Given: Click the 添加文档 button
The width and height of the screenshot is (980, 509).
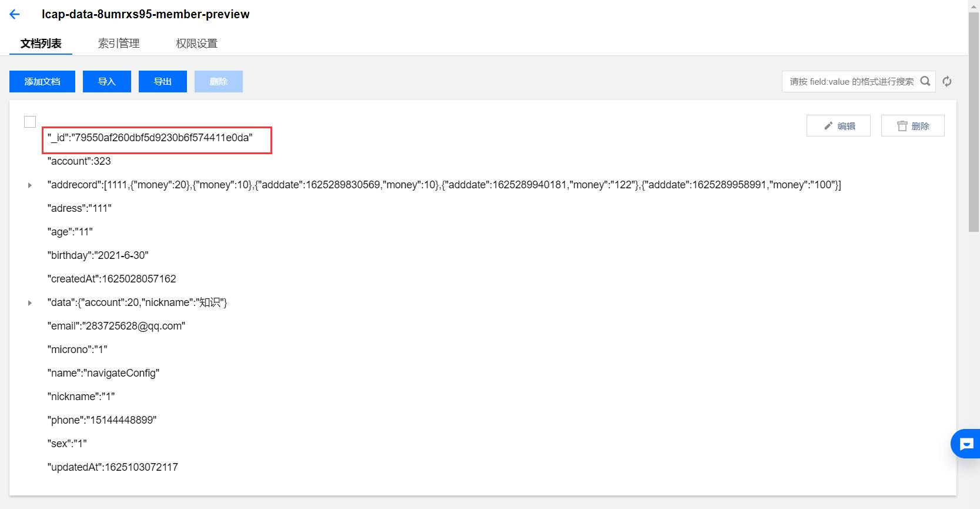Looking at the screenshot, I should [42, 82].
